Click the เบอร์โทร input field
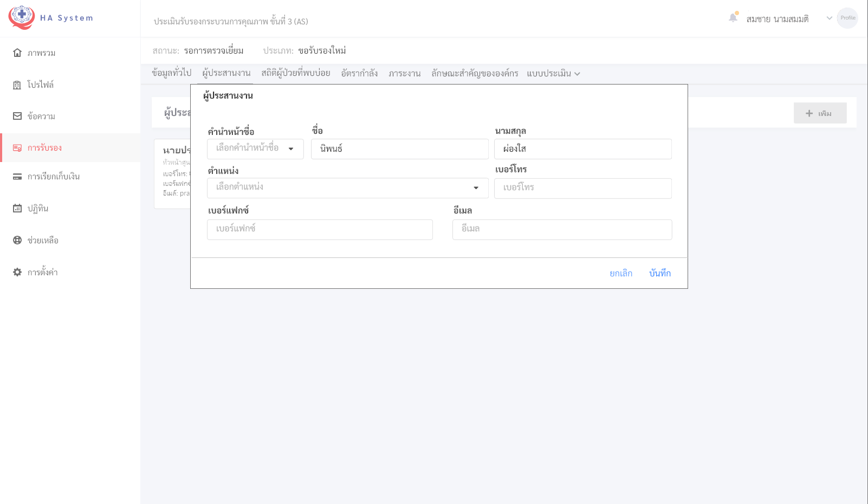Screen dimensions: 868x504 (x=582, y=188)
